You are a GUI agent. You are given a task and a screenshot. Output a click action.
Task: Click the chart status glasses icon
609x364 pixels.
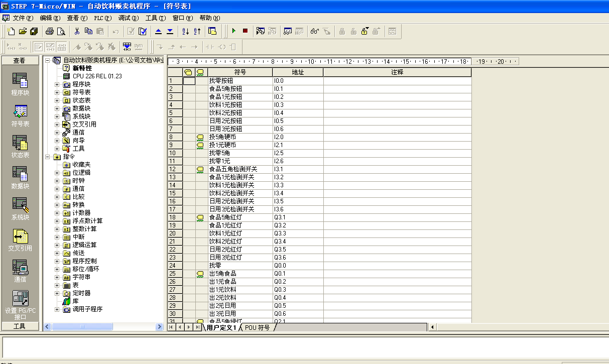click(x=315, y=31)
